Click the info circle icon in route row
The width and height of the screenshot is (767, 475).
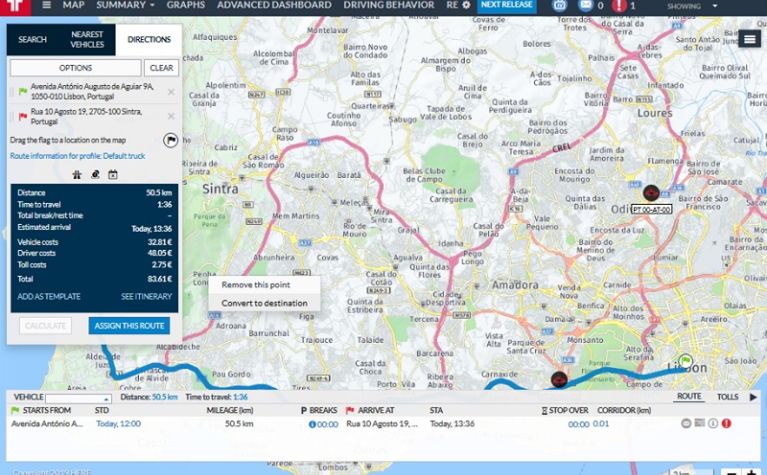click(x=713, y=423)
